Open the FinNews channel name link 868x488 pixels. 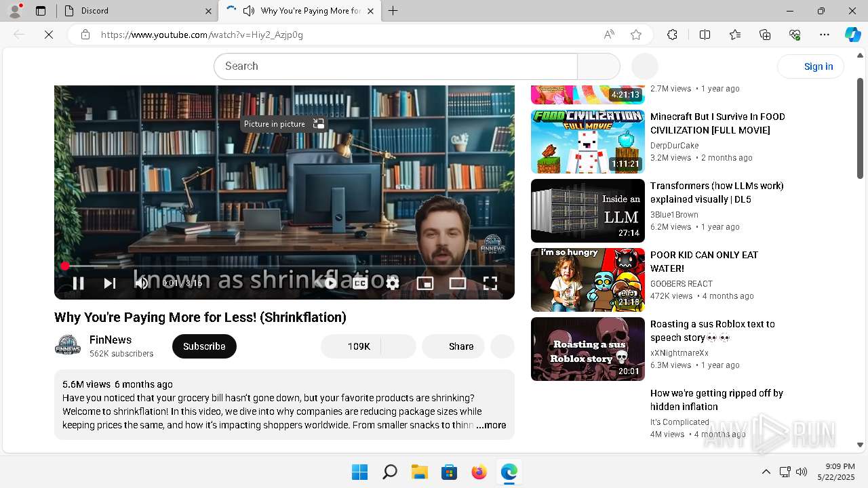point(111,340)
